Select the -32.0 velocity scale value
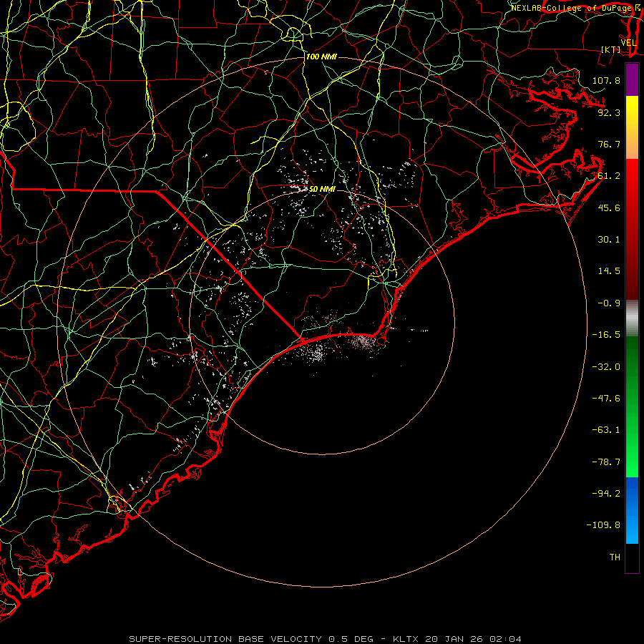This screenshot has height=644, width=644. [606, 367]
